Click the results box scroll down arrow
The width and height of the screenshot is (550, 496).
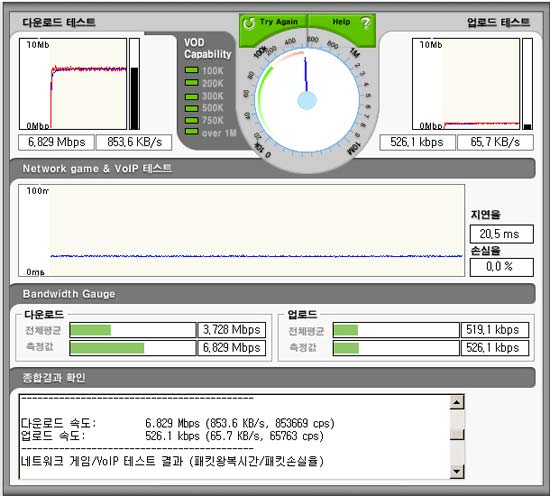point(457,471)
